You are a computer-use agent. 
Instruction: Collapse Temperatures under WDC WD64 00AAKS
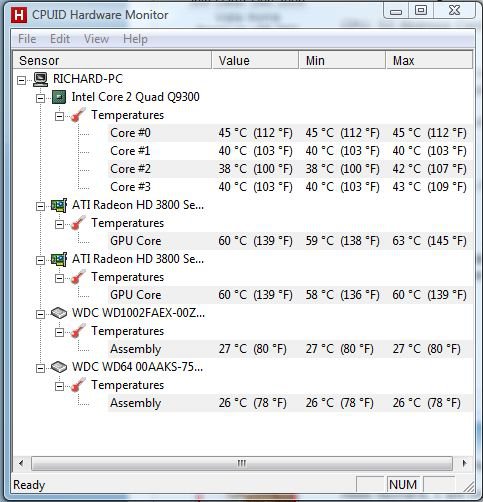point(59,386)
